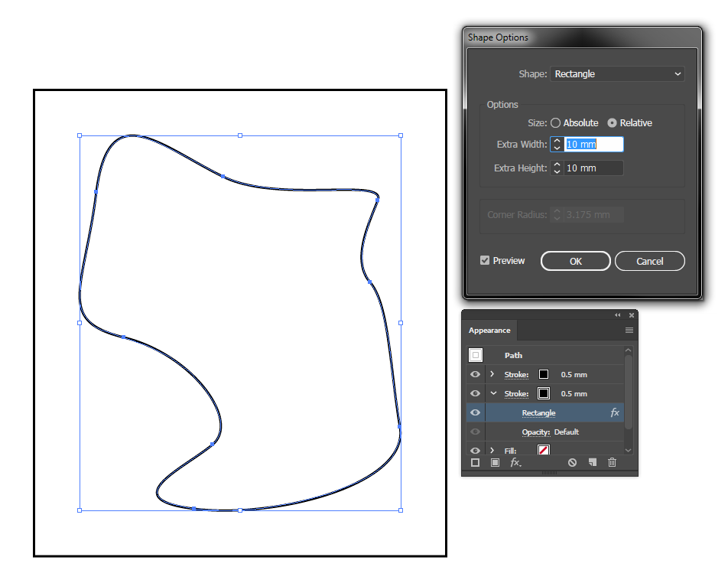Click the fx icon beside Rectangle effect
The width and height of the screenshot is (728, 580).
616,412
